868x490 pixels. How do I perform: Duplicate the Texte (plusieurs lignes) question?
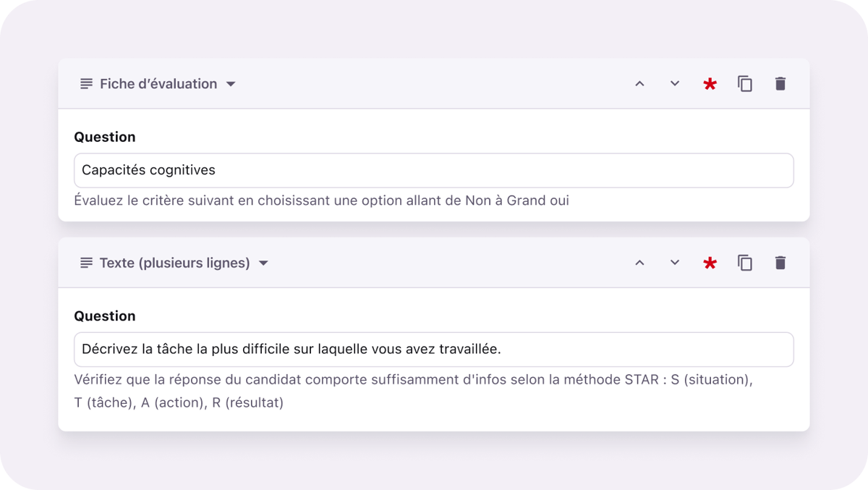[x=745, y=263]
